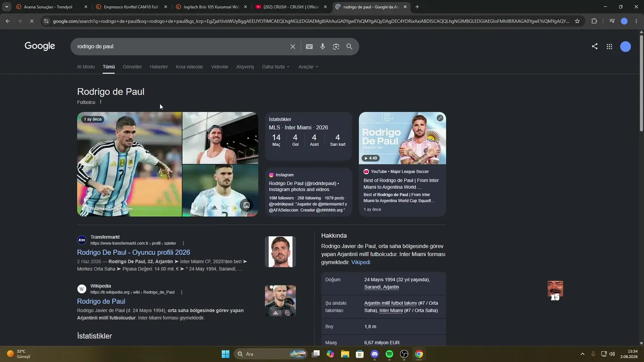Open the Google account avatar menu
Image resolution: width=644 pixels, height=362 pixels.
(x=625, y=47)
